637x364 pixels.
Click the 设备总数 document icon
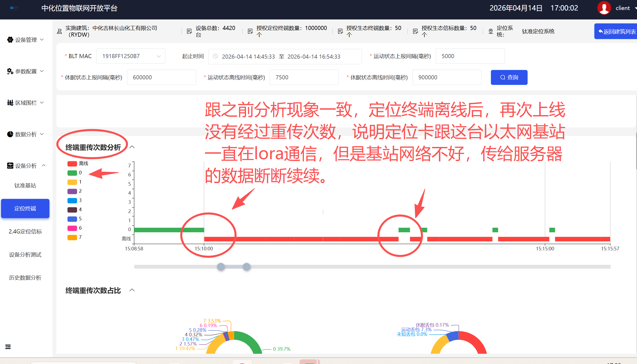coord(189,31)
